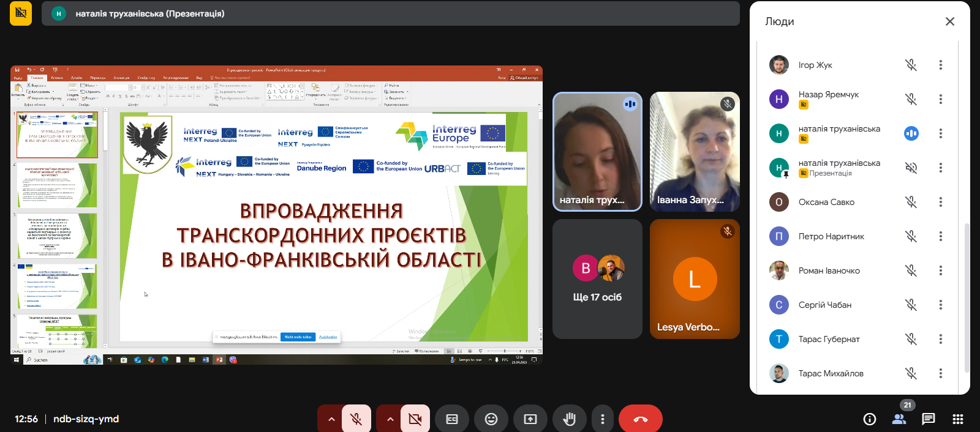This screenshot has width=980, height=432.
Task: Switch to the Анимация ribbon tab
Action: tap(121, 78)
